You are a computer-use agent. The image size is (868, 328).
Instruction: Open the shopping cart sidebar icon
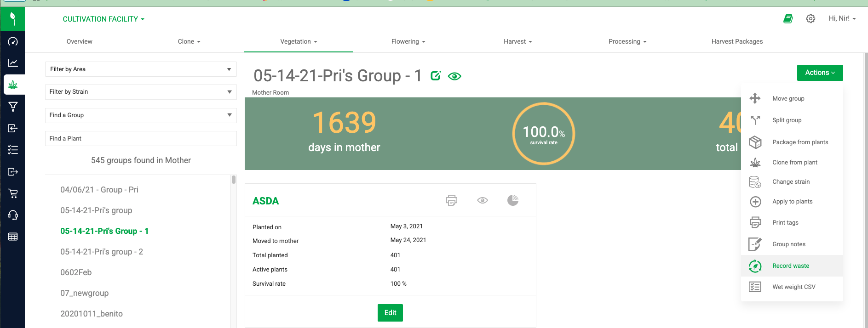(13, 193)
